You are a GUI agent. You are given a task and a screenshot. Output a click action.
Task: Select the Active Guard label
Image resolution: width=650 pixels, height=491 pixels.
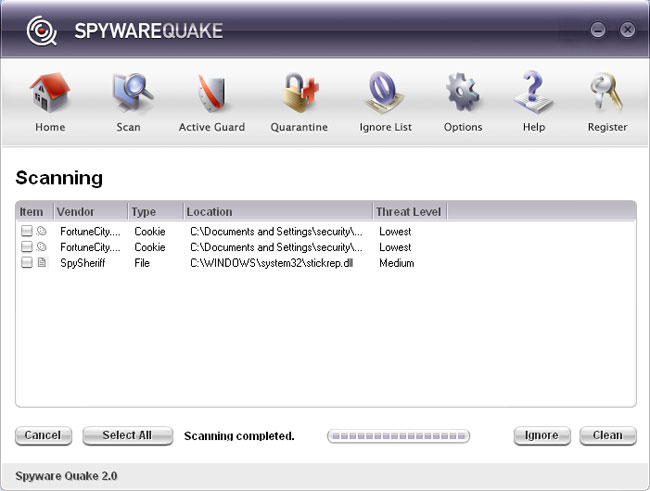pyautogui.click(x=212, y=127)
